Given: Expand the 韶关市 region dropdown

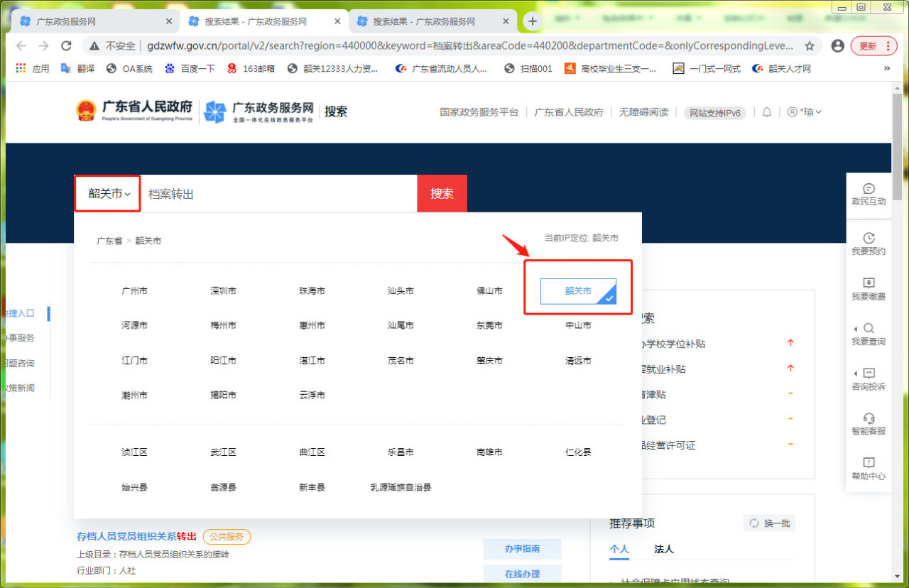Looking at the screenshot, I should (x=109, y=194).
